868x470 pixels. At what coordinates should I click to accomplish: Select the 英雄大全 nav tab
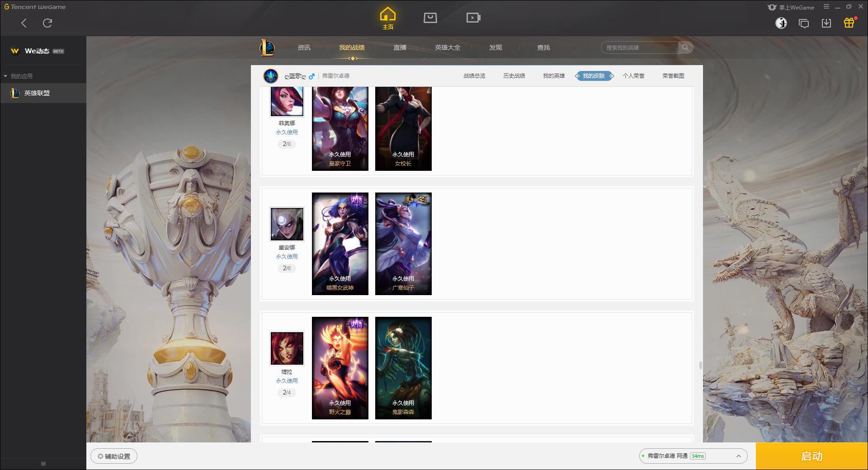448,47
